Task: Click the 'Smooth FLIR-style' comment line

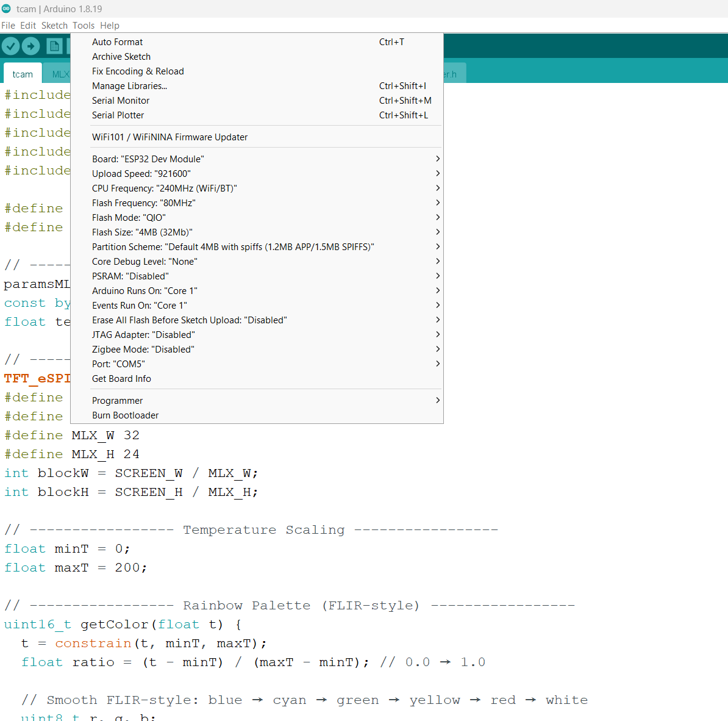Action: tap(305, 700)
